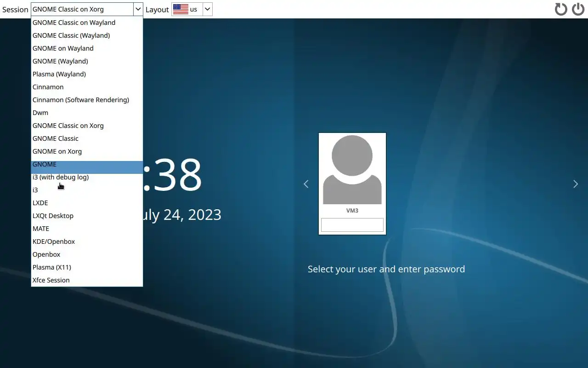Screen dimensions: 588x368
Task: Click 'Select your user and enter password' message
Action: (x=386, y=269)
